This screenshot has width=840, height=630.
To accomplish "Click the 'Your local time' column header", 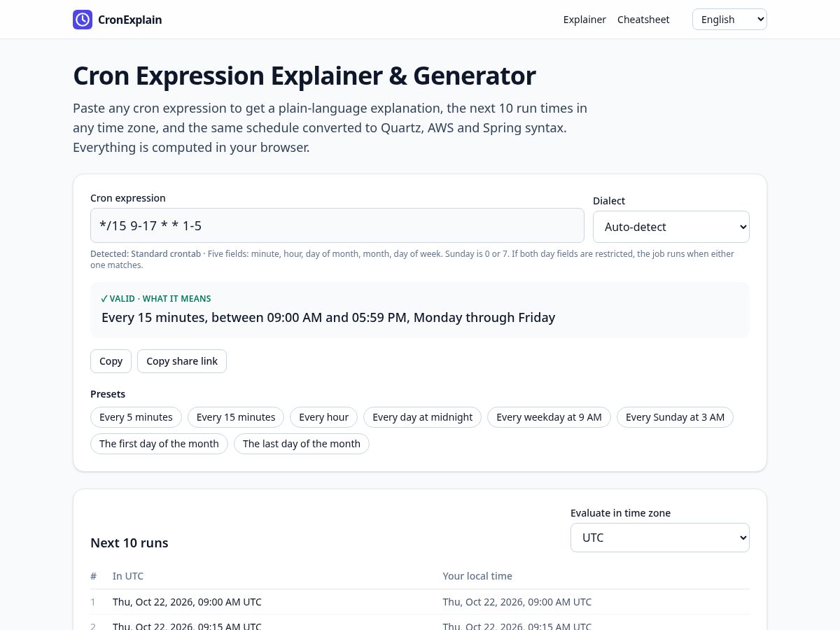I will pos(477,576).
